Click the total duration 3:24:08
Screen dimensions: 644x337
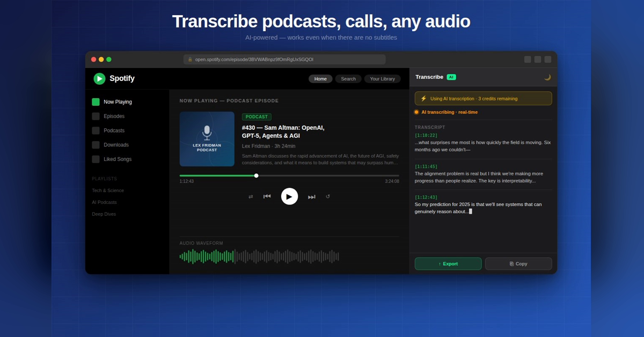coord(392,181)
